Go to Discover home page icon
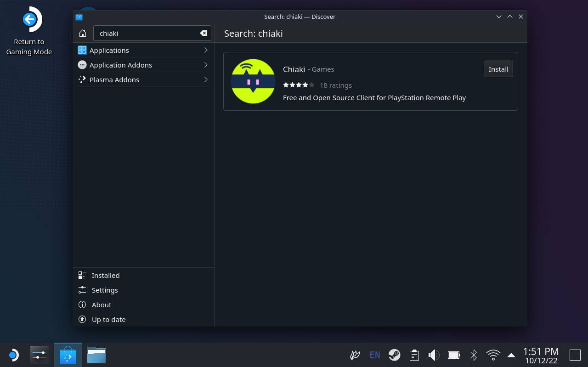 (x=83, y=33)
